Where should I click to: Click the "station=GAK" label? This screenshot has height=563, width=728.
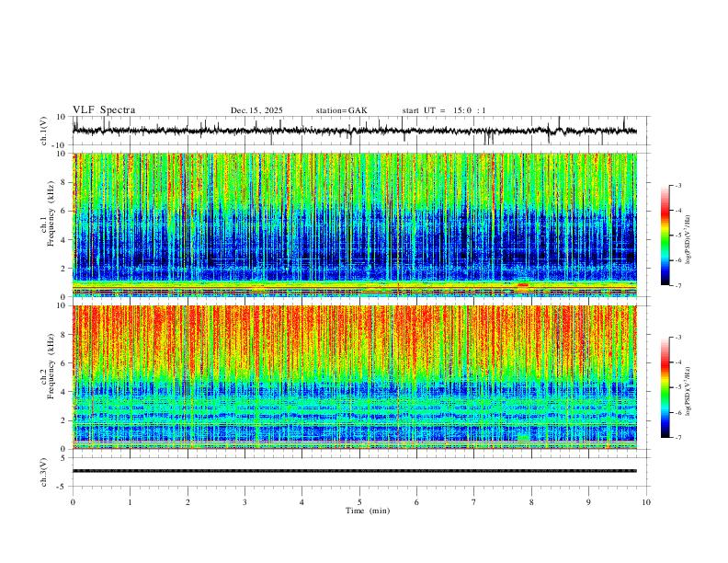[341, 110]
